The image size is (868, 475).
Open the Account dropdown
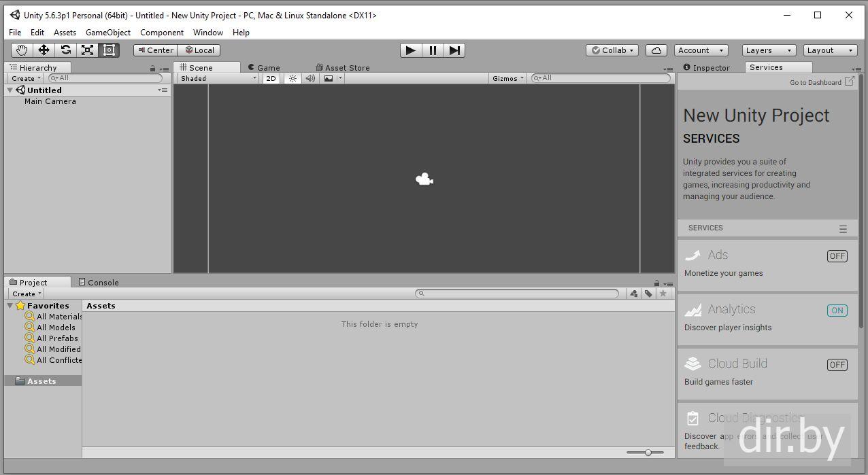701,50
